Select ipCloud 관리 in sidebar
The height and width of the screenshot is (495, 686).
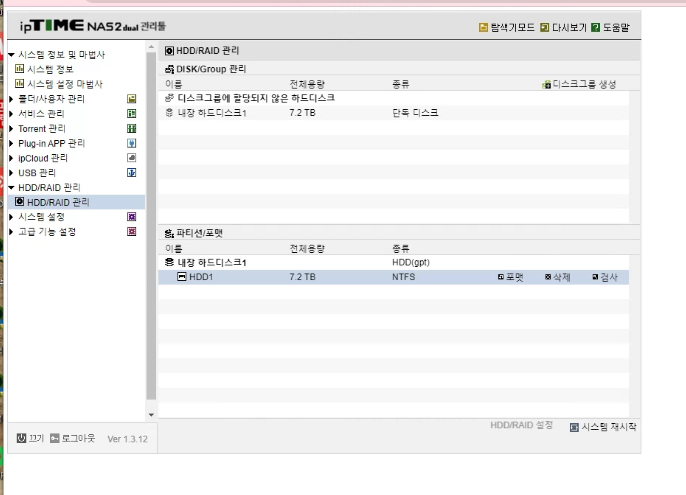coord(43,158)
